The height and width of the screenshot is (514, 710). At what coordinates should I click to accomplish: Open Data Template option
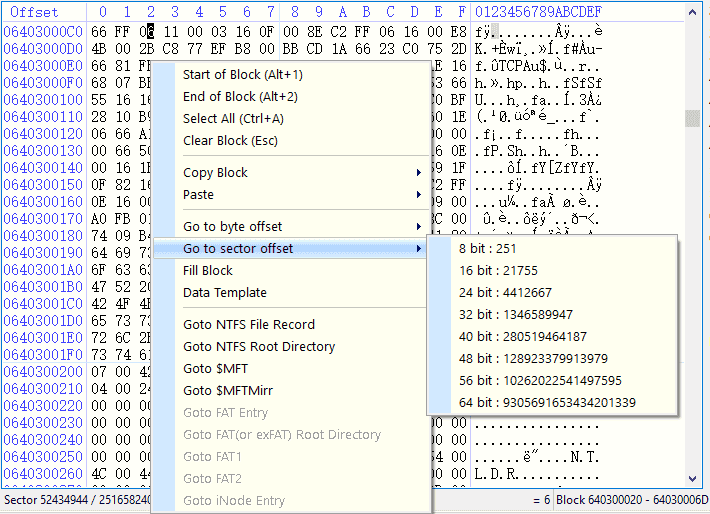[225, 293]
